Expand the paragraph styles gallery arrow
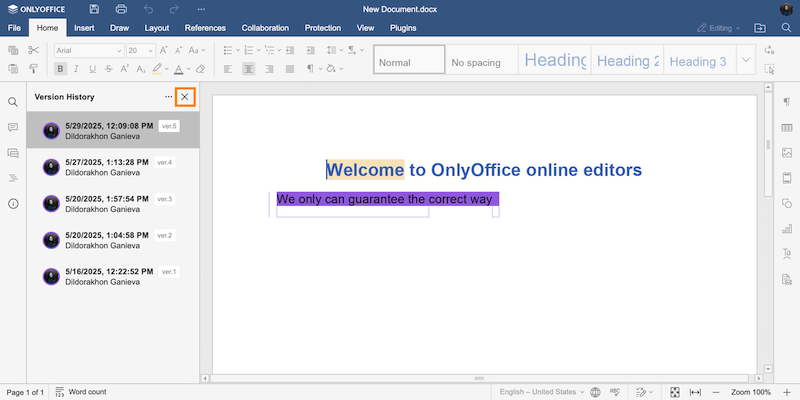 click(x=746, y=61)
